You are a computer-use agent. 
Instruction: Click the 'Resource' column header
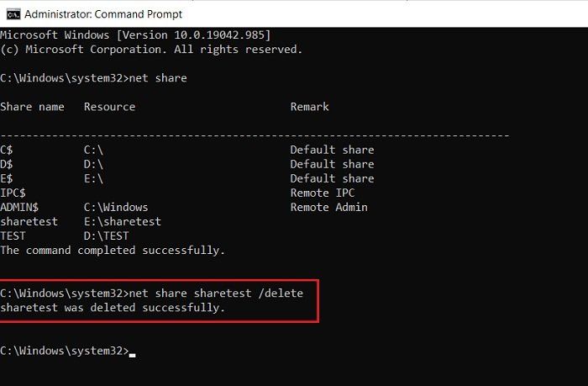click(x=109, y=107)
